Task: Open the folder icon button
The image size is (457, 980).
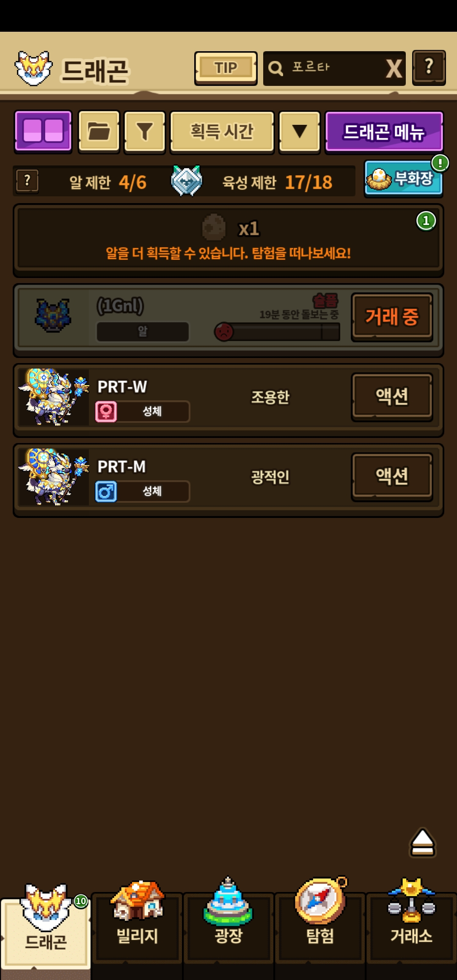Action: (99, 131)
